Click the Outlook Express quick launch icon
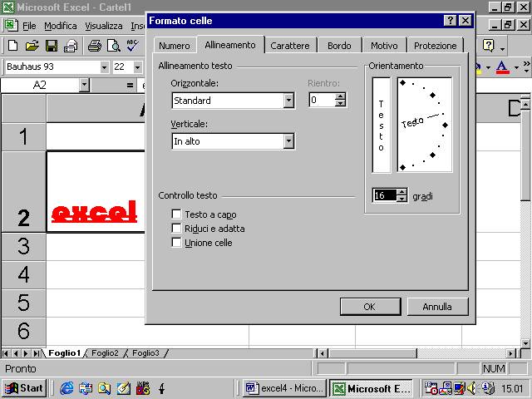This screenshot has width=532, height=399. (86, 388)
